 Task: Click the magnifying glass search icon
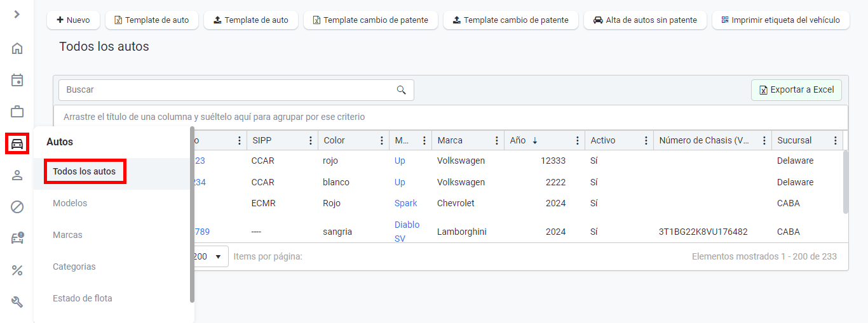[x=401, y=90]
